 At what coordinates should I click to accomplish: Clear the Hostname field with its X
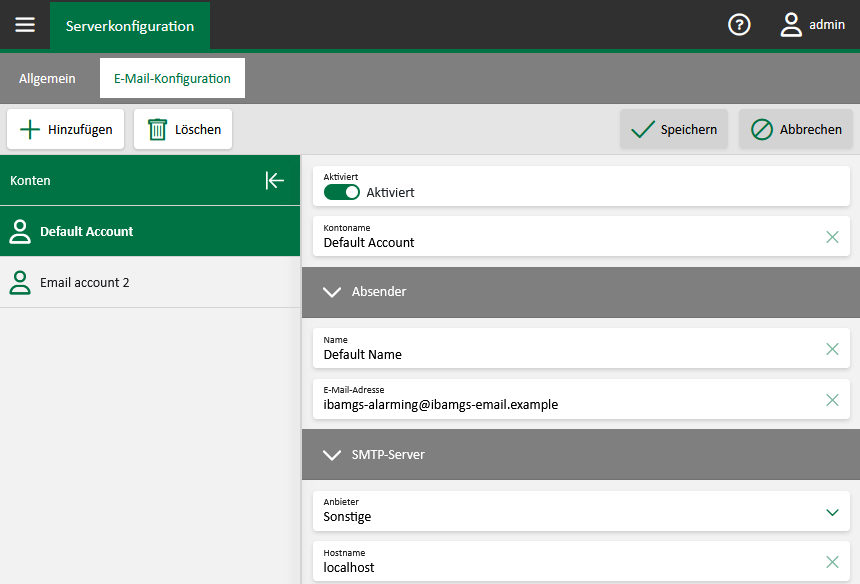[832, 562]
